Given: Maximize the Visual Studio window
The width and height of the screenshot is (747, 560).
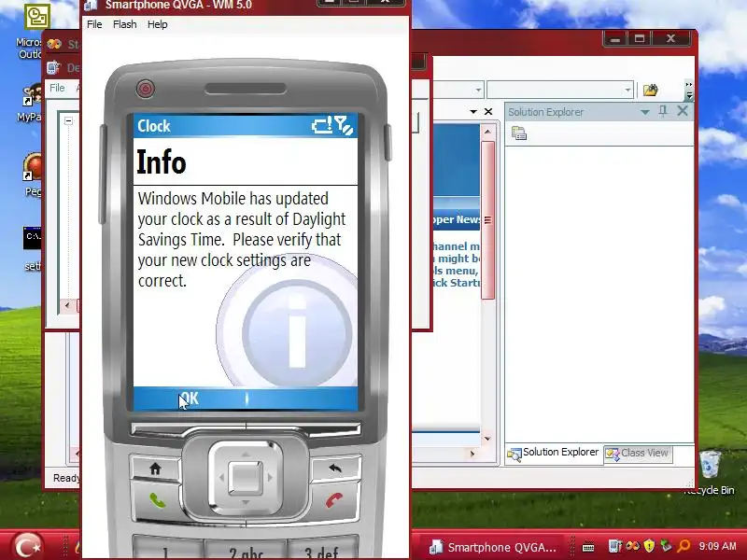Looking at the screenshot, I should (x=640, y=39).
